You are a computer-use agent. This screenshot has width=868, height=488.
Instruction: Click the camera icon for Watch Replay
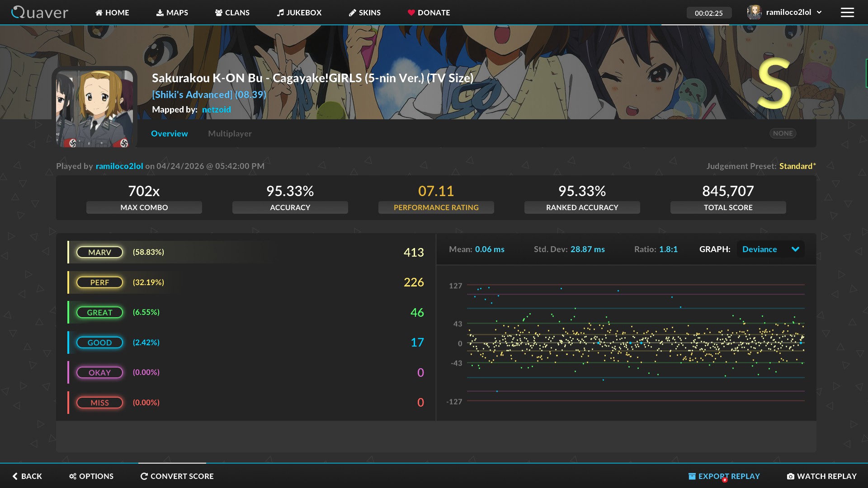point(790,476)
